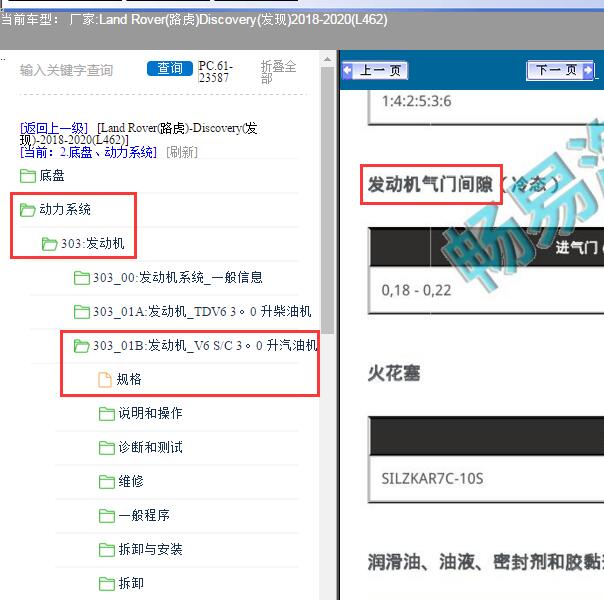Image resolution: width=604 pixels, height=600 pixels.
Task: Click right arrow icon on 下一页
Action: [x=588, y=70]
